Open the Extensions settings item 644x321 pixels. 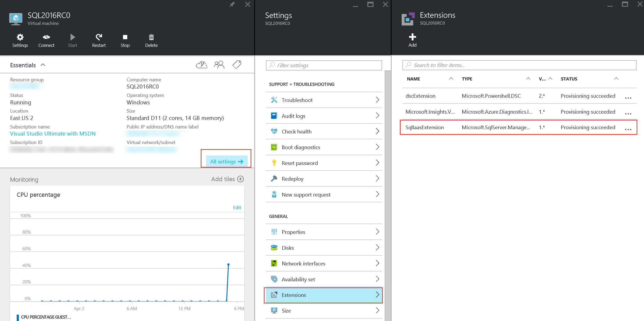(x=323, y=295)
